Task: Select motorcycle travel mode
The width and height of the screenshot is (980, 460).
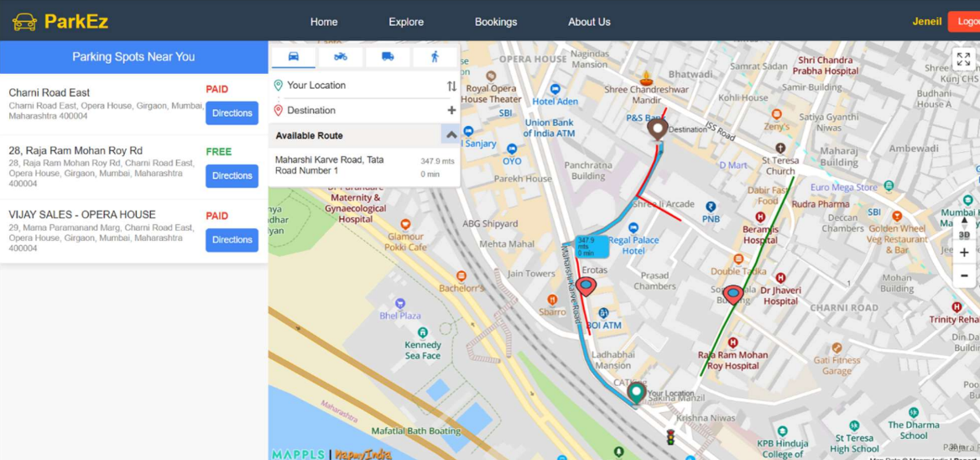Action: 341,56
